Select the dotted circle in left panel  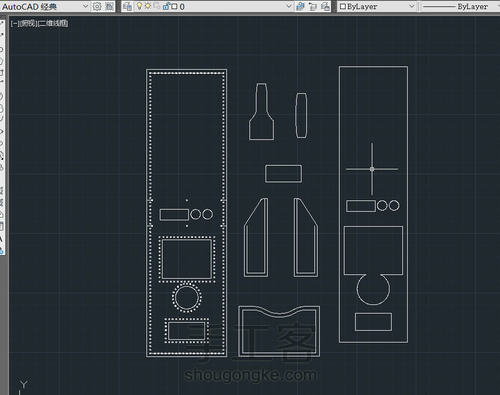(x=187, y=297)
